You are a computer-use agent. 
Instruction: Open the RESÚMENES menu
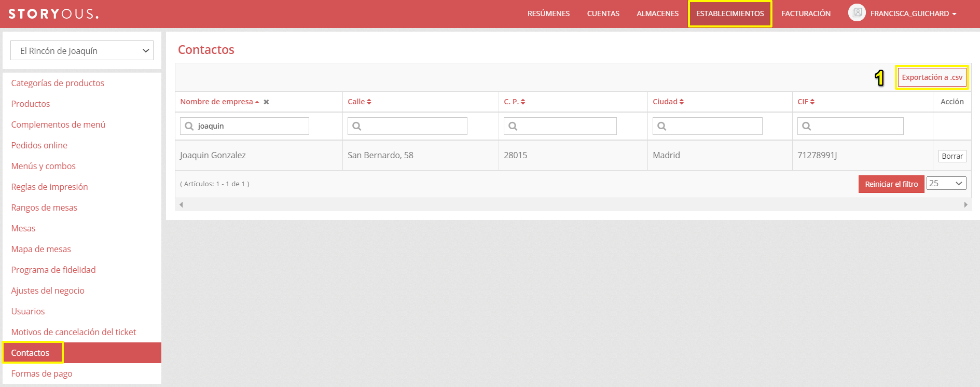pos(548,13)
